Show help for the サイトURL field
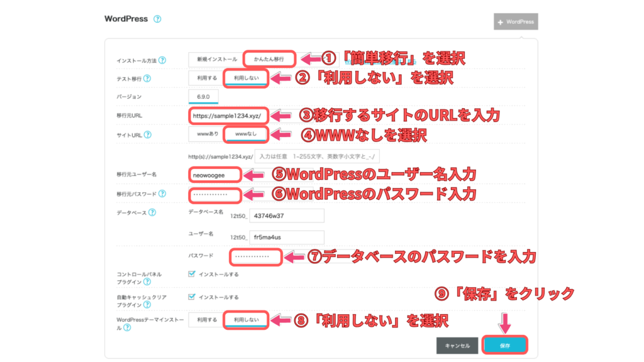Viewport: 644px width, 362px height. coord(147,134)
